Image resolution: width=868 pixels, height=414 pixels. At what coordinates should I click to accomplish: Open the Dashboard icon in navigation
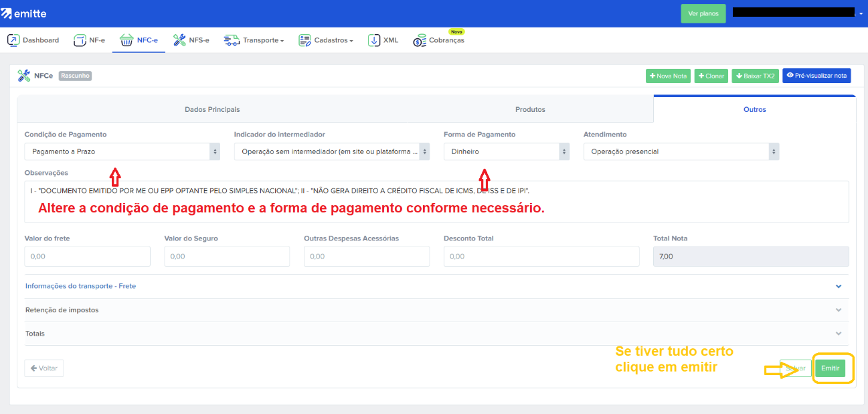tap(13, 40)
